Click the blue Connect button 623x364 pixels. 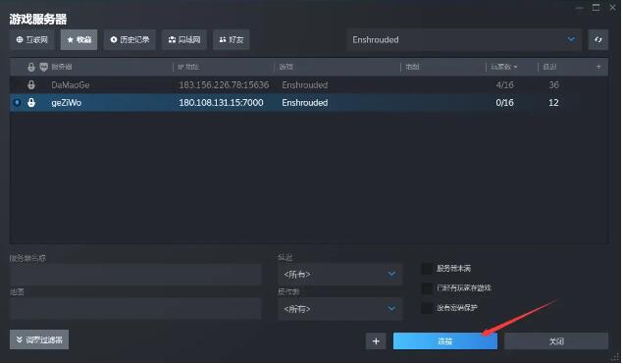pyautogui.click(x=445, y=341)
